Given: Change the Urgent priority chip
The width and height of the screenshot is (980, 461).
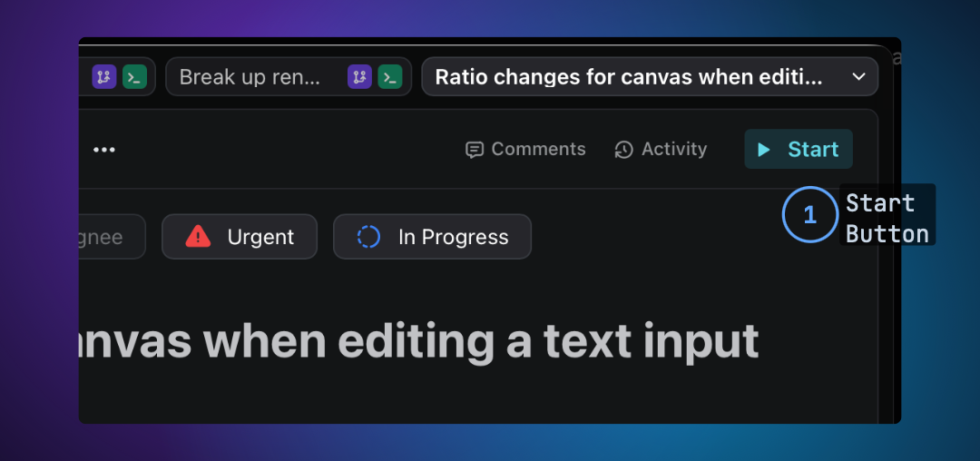Looking at the screenshot, I should click(240, 237).
